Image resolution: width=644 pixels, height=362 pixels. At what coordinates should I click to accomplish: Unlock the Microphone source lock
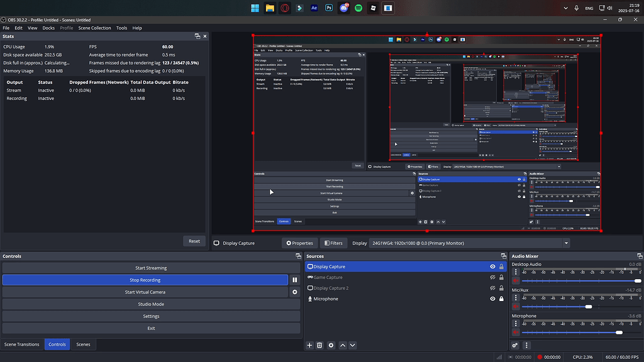[501, 299]
